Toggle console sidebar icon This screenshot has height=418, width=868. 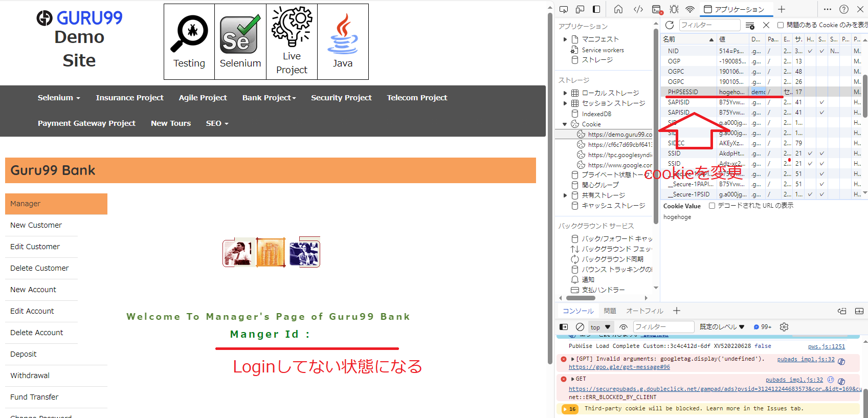(x=564, y=327)
